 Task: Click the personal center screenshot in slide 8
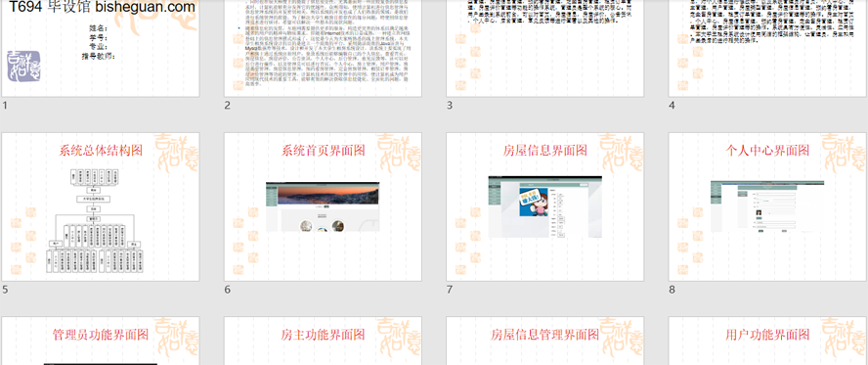pyautogui.click(x=767, y=206)
